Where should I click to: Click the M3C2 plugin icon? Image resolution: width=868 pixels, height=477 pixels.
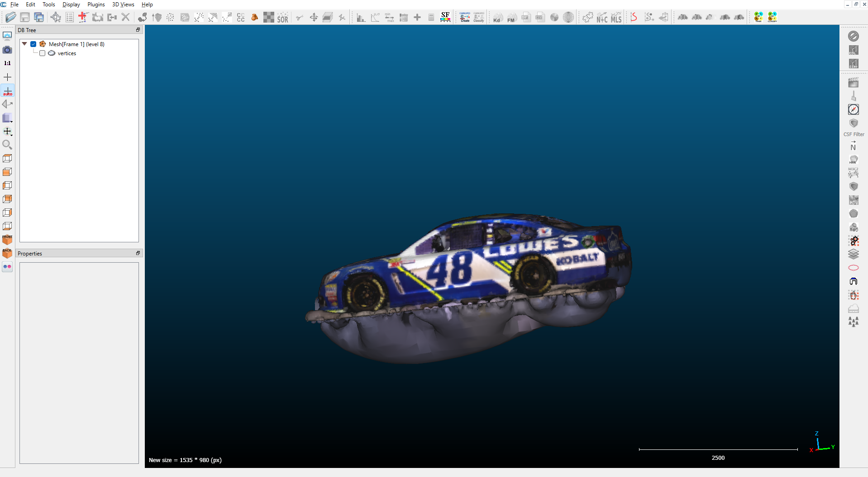[854, 173]
